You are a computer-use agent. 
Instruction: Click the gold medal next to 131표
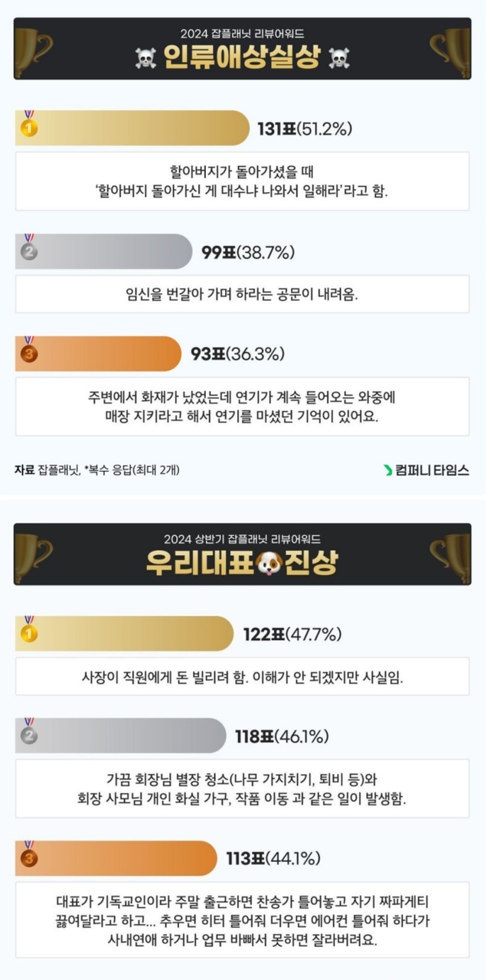pos(28,126)
